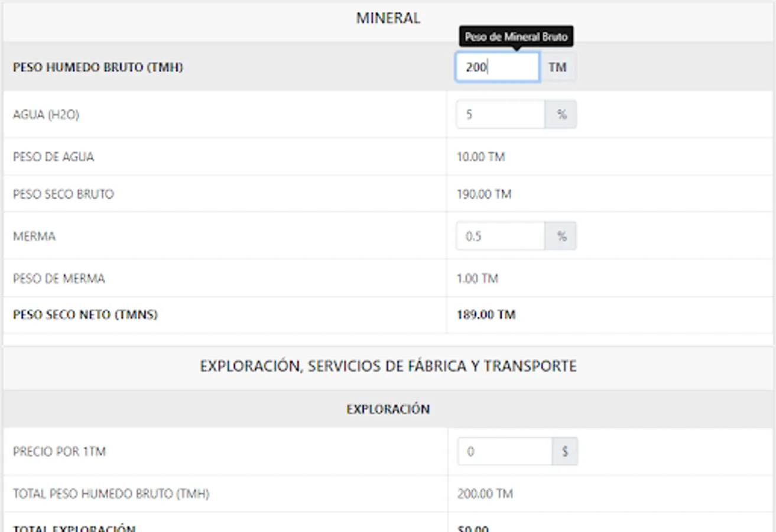Click the Peso Humedo Bruto input field
The width and height of the screenshot is (776, 532).
click(497, 67)
